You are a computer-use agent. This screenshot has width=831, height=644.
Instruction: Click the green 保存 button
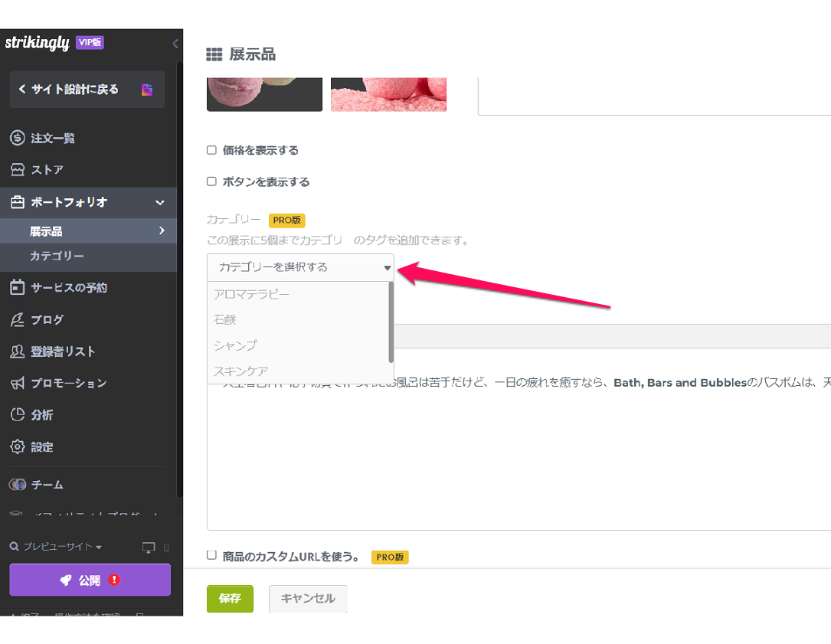tap(230, 598)
